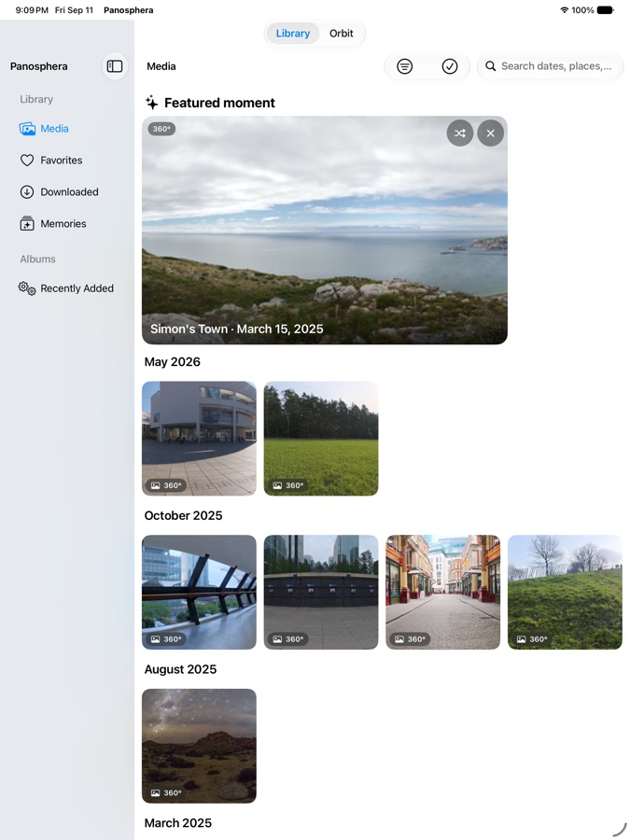The width and height of the screenshot is (630, 840).
Task: Open Memories in the sidebar
Action: [67, 223]
